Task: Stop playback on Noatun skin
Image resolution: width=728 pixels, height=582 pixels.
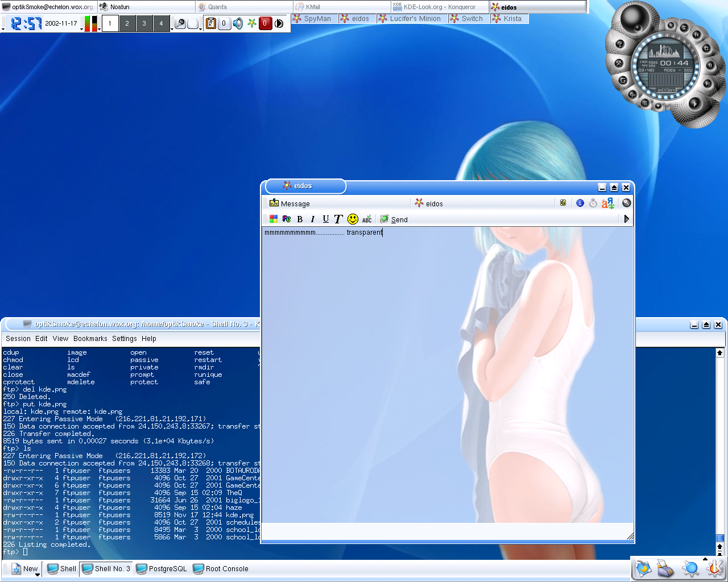Action: coord(706,48)
